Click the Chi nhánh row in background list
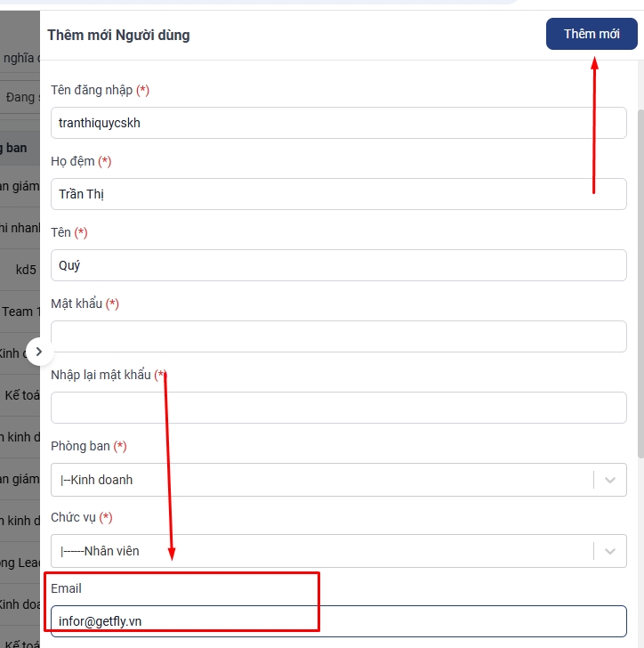644x648 pixels. coord(20,228)
